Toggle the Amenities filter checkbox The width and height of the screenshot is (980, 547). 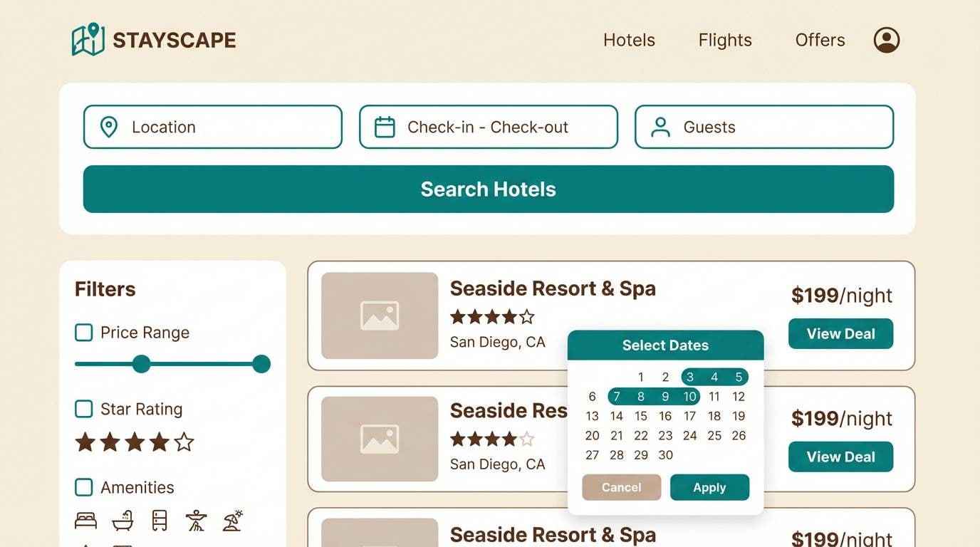83,487
